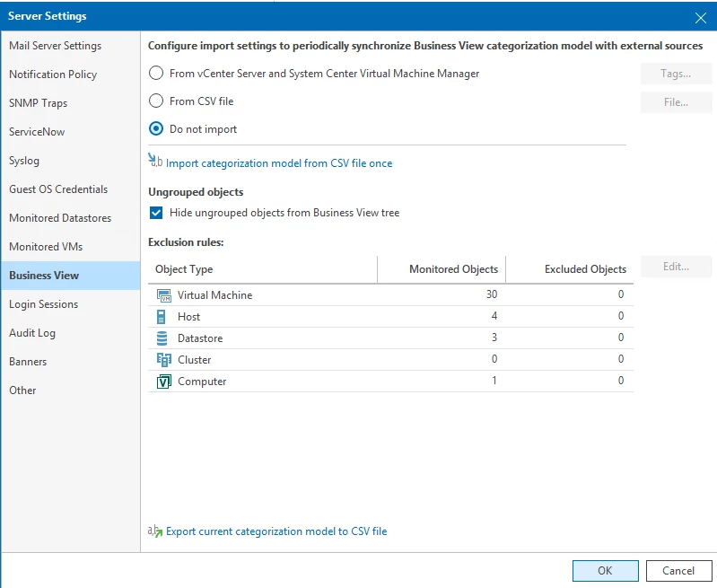Click the Datastore cylinder icon

162,338
